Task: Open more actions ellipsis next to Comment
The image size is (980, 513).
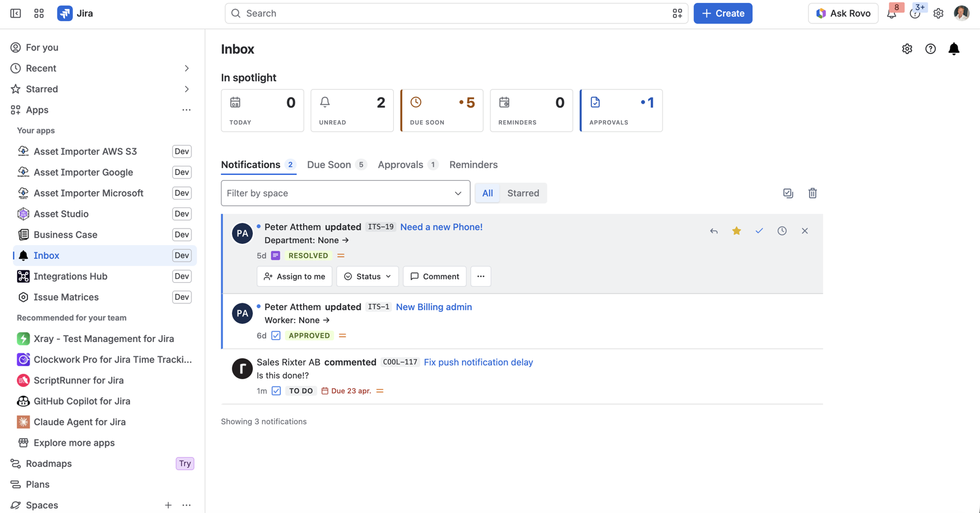Action: (481, 276)
